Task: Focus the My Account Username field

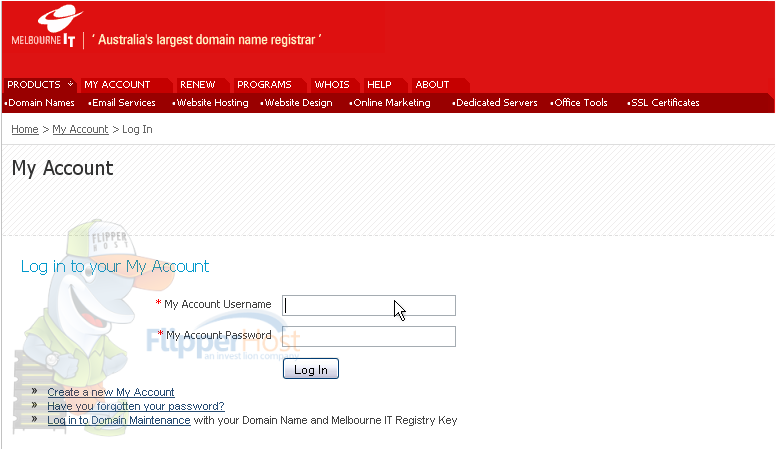Action: pyautogui.click(x=369, y=305)
